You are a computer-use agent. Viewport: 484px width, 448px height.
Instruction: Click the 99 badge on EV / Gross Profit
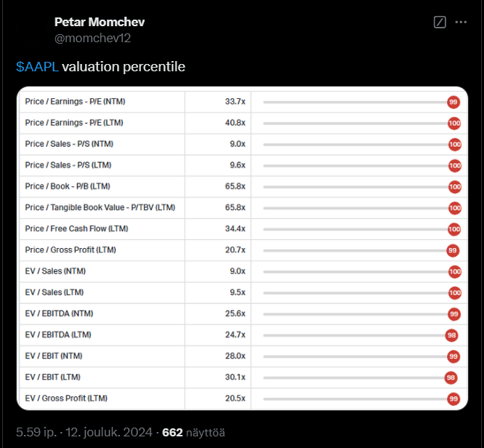pos(453,399)
